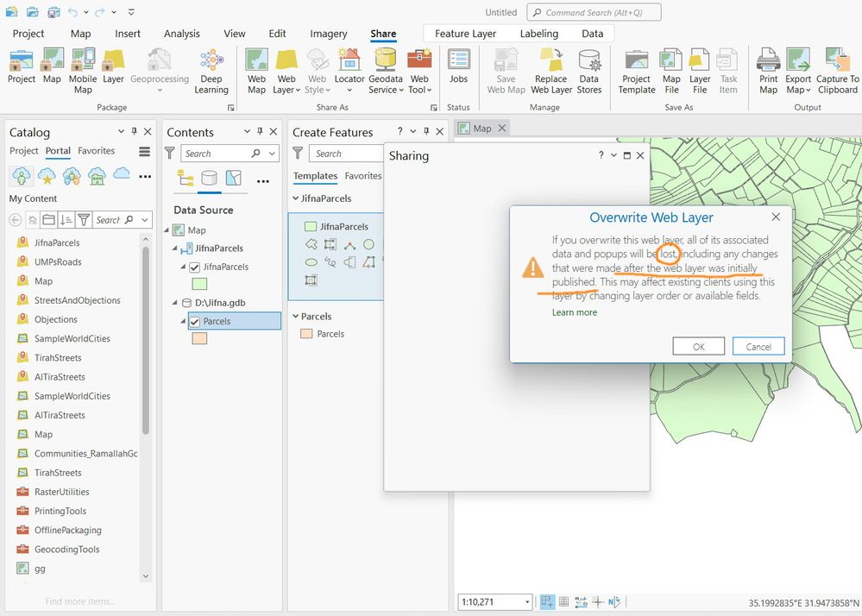862x616 pixels.
Task: Collapse the JifnaParcels template group
Action: pos(296,198)
